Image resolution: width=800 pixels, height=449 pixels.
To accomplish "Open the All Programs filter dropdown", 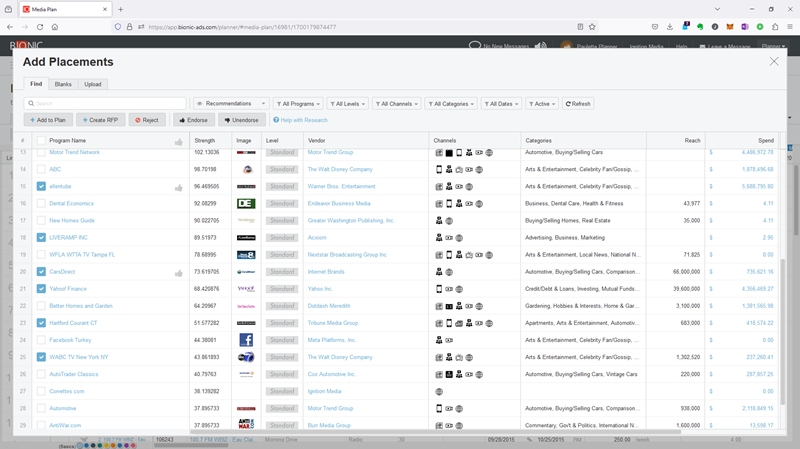I will (x=298, y=104).
